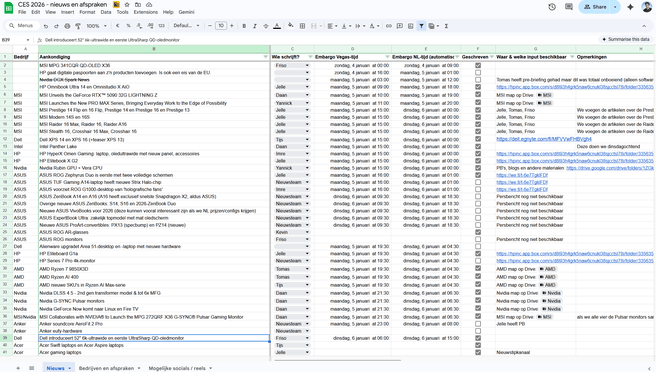
Task: Undo the last action
Action: (x=46, y=26)
